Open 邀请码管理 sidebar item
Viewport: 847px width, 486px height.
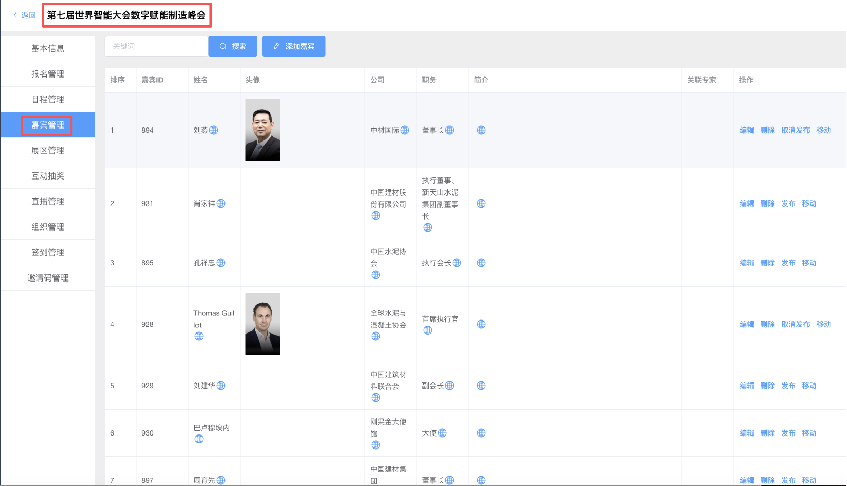click(48, 277)
